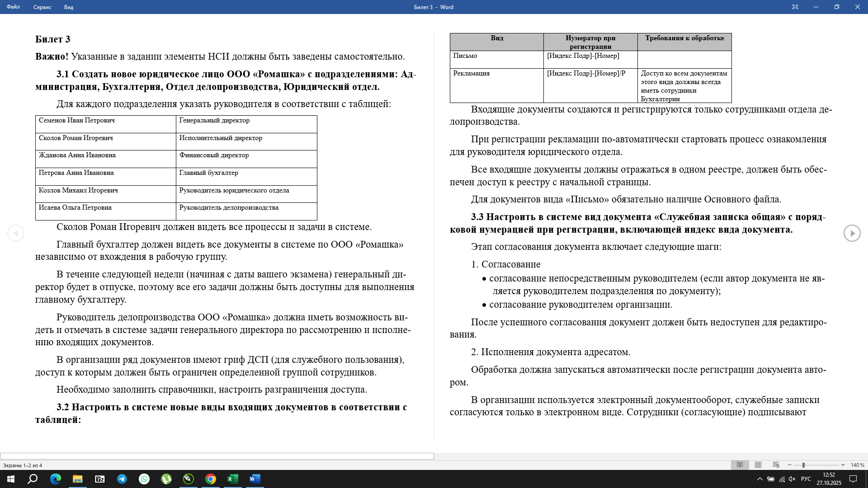Image resolution: width=868 pixels, height=488 pixels.
Task: Click the Экраны 1–2 из 4 indicator
Action: [x=22, y=465]
